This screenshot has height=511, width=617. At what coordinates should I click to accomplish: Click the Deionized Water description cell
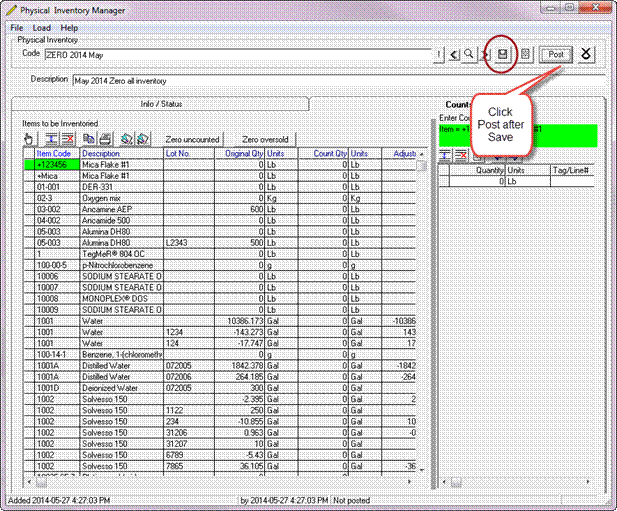pos(122,388)
